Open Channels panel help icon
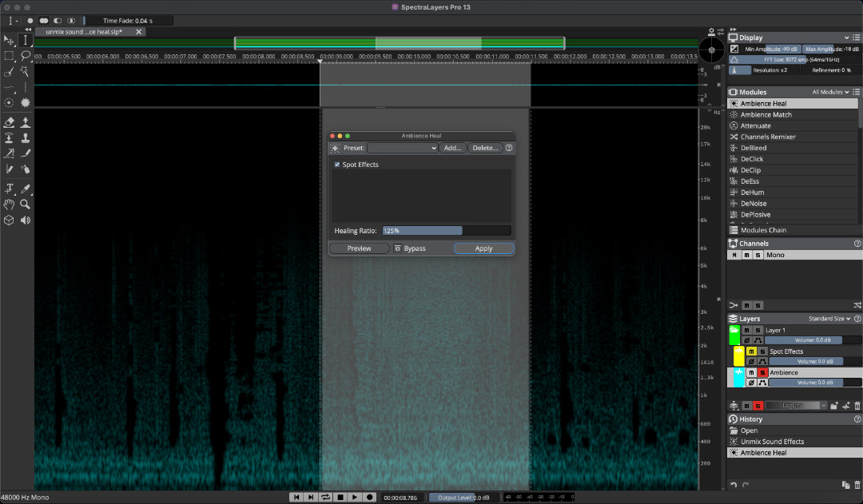The width and height of the screenshot is (863, 504). pos(857,243)
